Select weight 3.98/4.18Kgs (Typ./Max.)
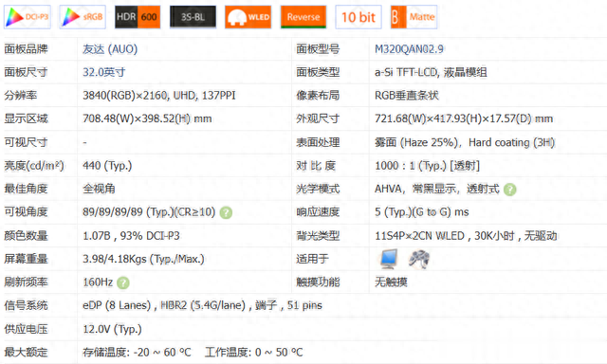Screen dimensions: 607x364 143,259
